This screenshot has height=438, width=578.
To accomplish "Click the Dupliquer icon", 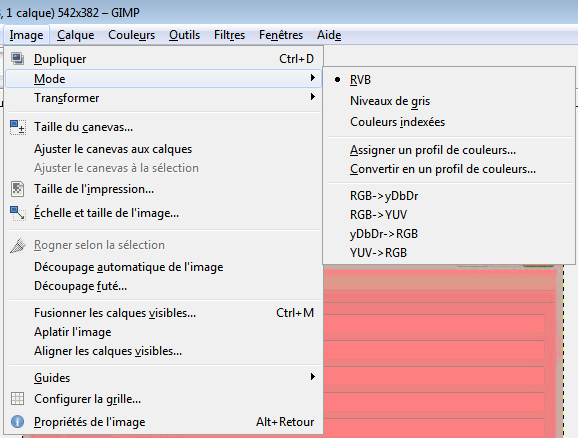I will (17, 59).
